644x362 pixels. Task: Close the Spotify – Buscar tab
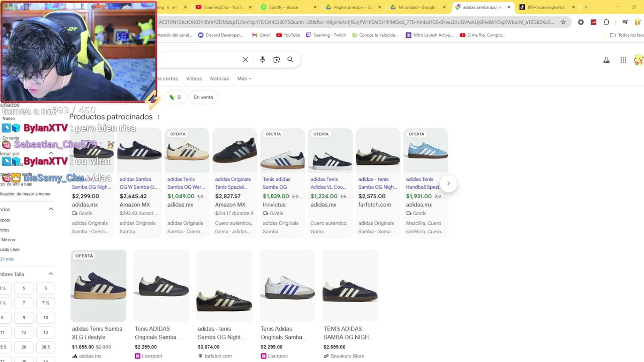coord(315,7)
